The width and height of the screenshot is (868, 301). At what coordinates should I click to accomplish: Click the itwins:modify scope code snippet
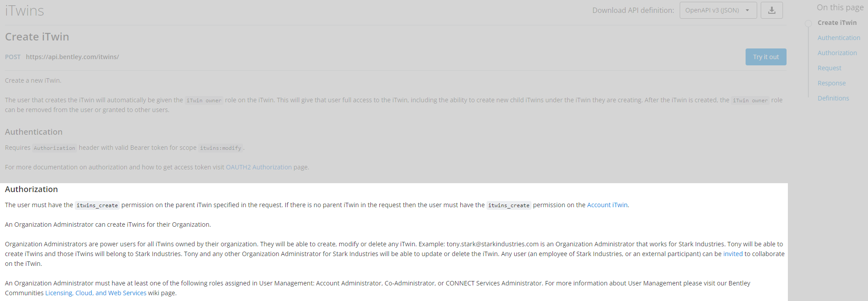pos(220,148)
